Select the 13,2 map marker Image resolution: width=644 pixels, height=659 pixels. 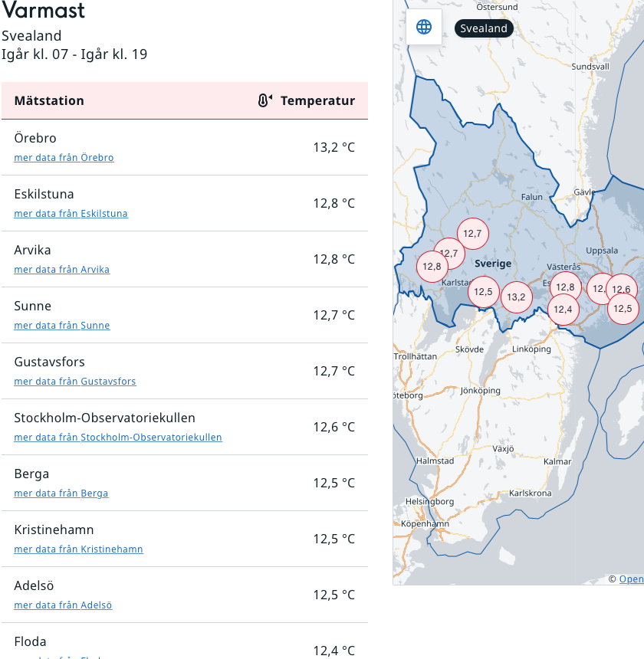[516, 297]
